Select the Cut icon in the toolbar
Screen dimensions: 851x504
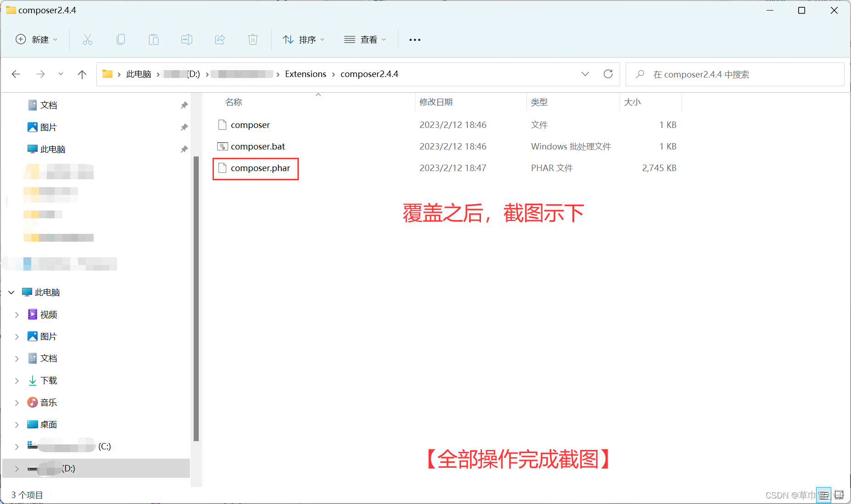pyautogui.click(x=87, y=39)
